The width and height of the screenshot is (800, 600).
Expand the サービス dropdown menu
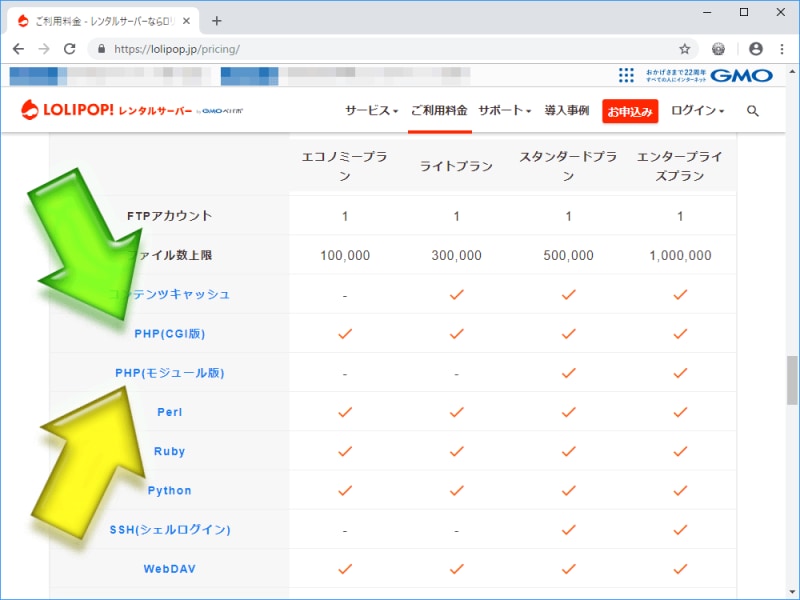tap(371, 110)
